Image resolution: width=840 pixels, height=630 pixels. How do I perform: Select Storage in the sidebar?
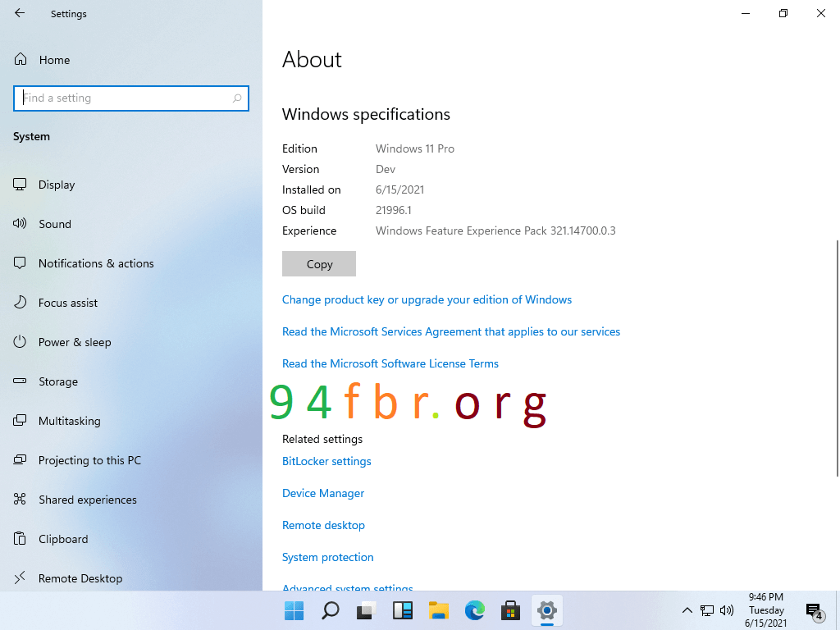58,381
